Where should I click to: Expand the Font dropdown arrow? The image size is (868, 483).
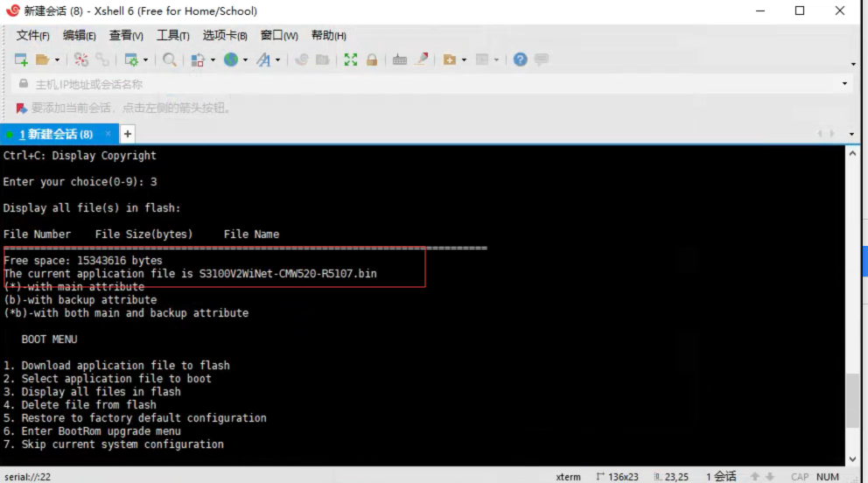[x=278, y=59]
